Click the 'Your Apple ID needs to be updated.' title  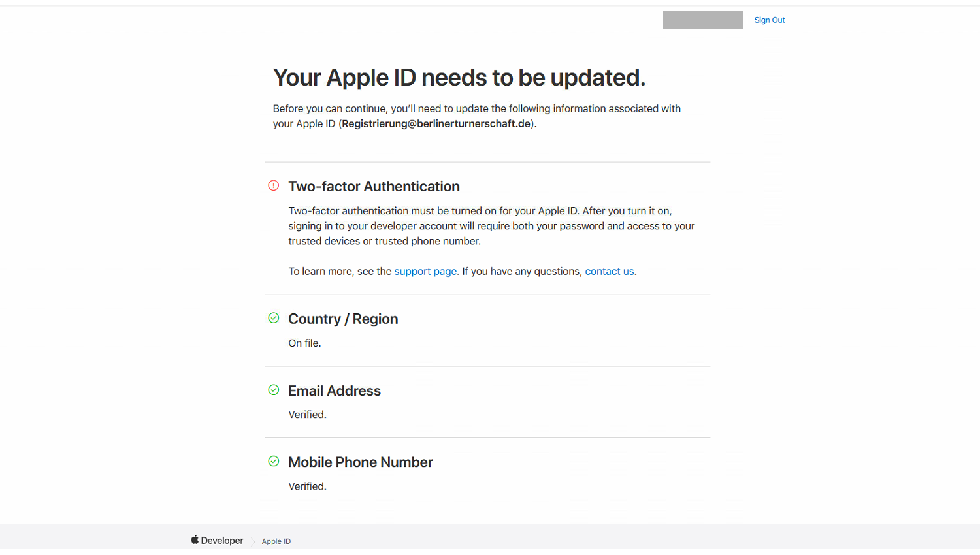tap(459, 78)
